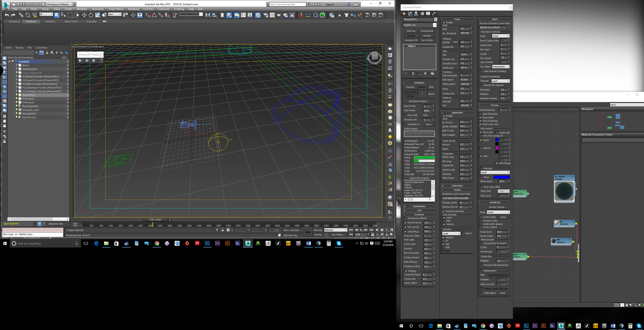Image resolution: width=644 pixels, height=330 pixels.
Task: Toggle the 3D Snaps icon
Action: (147, 15)
